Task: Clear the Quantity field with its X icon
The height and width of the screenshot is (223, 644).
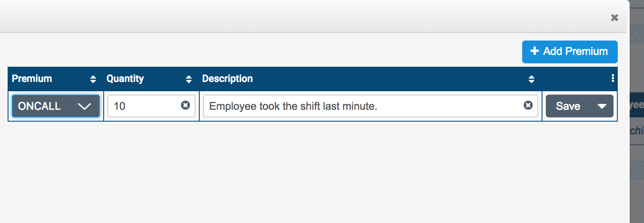Action: point(185,106)
